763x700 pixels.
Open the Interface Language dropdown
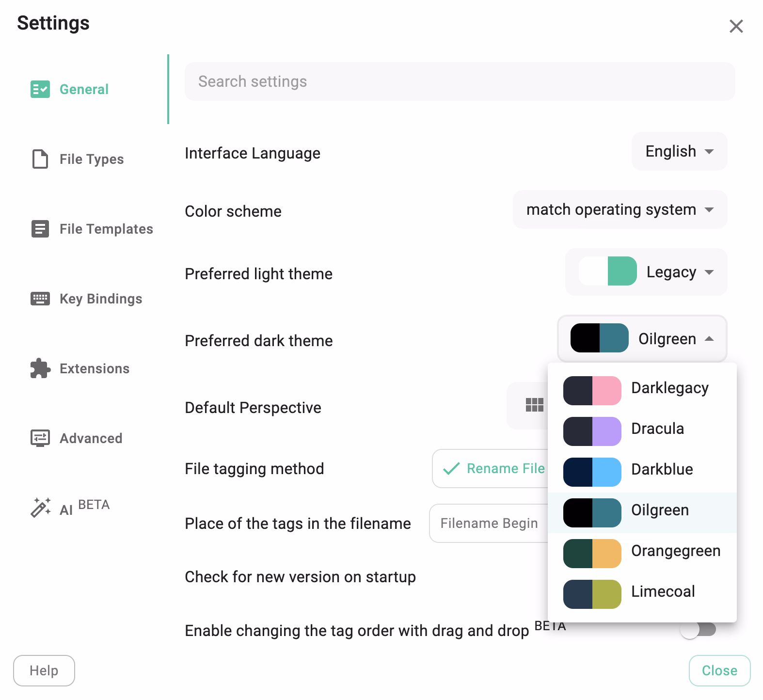(x=679, y=151)
